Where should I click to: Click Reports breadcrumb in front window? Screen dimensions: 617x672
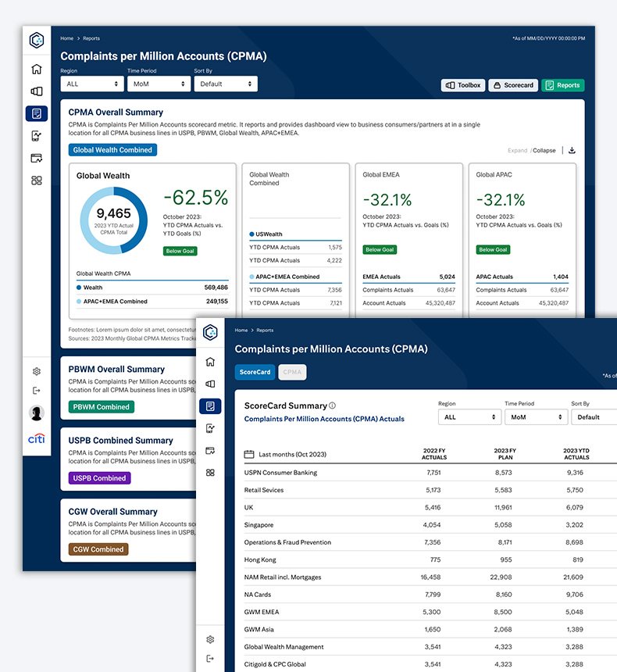tap(265, 330)
